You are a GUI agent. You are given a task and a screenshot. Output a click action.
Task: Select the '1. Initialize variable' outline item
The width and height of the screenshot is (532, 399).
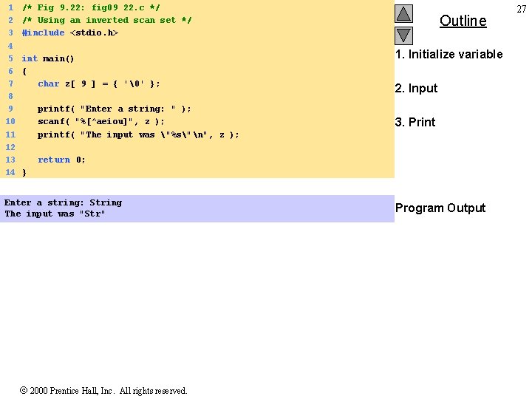(449, 54)
